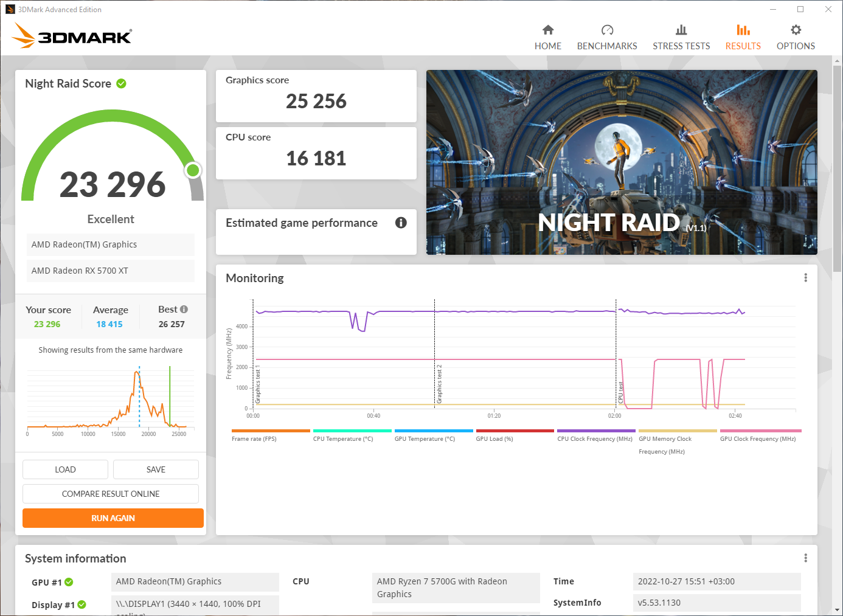
Task: Open System information three-dot menu
Action: pyautogui.click(x=805, y=558)
